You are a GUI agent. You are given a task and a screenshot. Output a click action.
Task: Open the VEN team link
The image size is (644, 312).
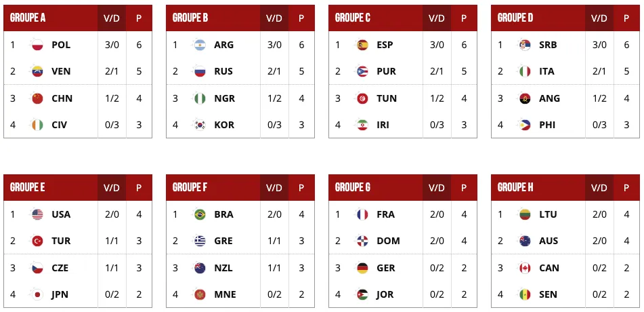click(61, 71)
